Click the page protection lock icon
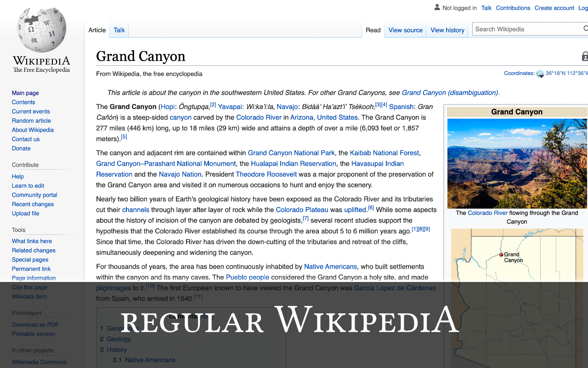Image resolution: width=588 pixels, height=368 pixels. click(585, 56)
